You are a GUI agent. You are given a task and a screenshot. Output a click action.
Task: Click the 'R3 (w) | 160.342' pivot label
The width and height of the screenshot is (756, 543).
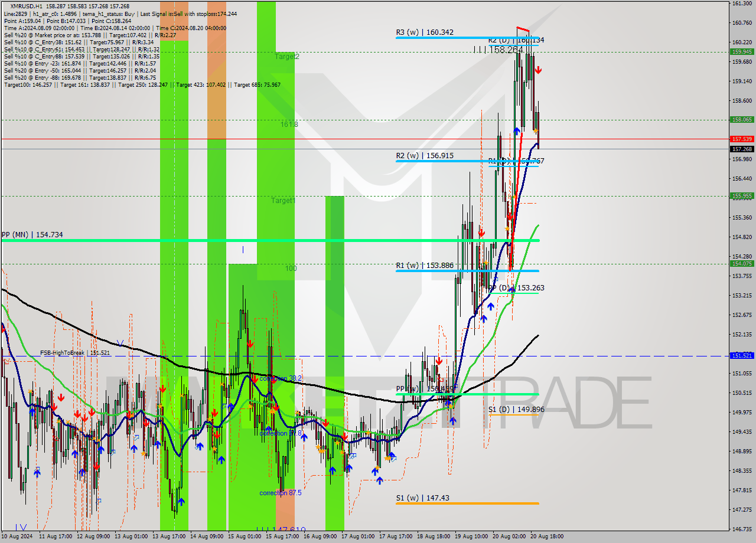425,32
